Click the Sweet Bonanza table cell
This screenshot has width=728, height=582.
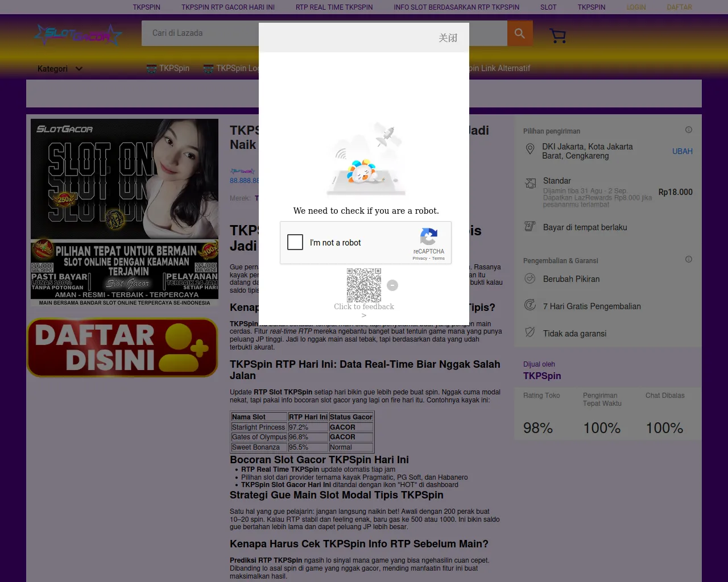[x=259, y=447]
